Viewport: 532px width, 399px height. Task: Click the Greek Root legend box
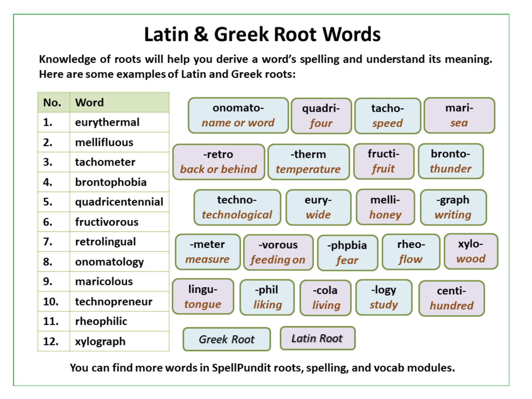[227, 339]
